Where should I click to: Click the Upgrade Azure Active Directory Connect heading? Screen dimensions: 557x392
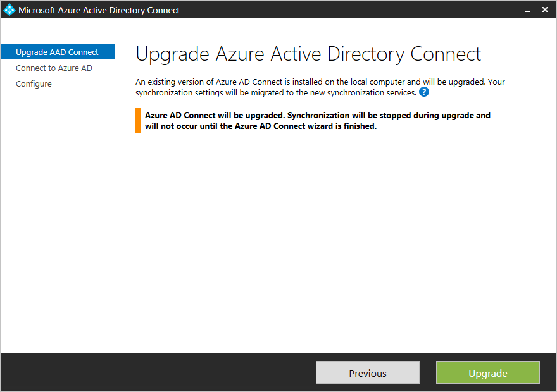(308, 54)
